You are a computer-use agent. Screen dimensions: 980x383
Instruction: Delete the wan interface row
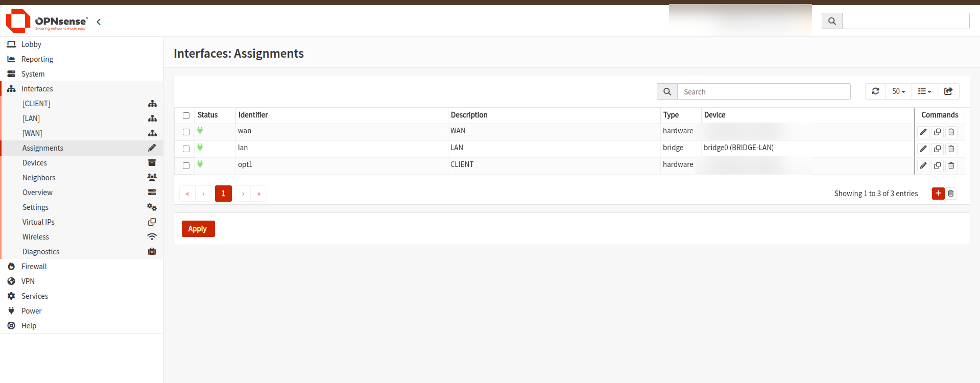(951, 132)
